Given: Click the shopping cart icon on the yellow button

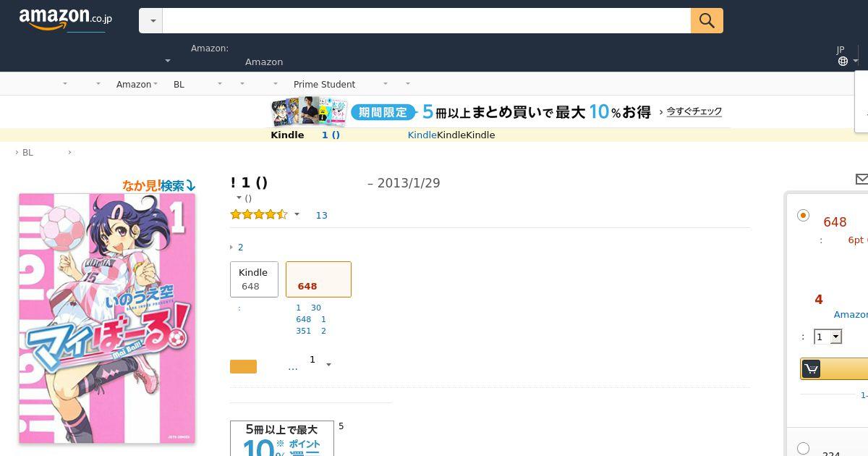Looking at the screenshot, I should click(811, 369).
